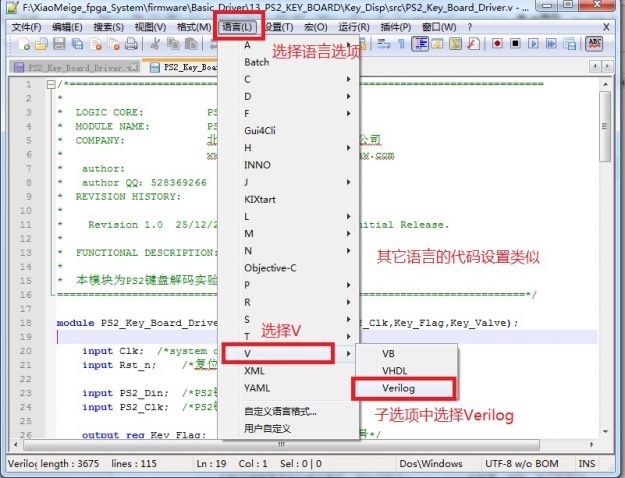Click the Close document toolbar icon

point(96,44)
